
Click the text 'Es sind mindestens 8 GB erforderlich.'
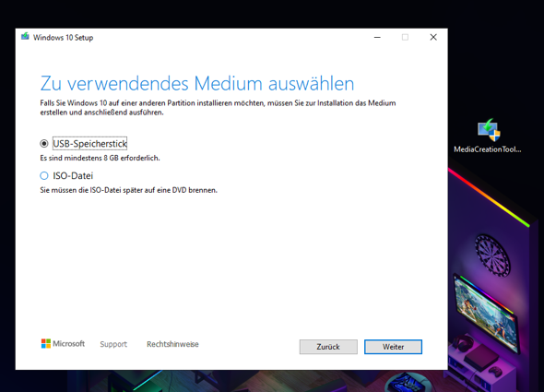pyautogui.click(x=100, y=158)
